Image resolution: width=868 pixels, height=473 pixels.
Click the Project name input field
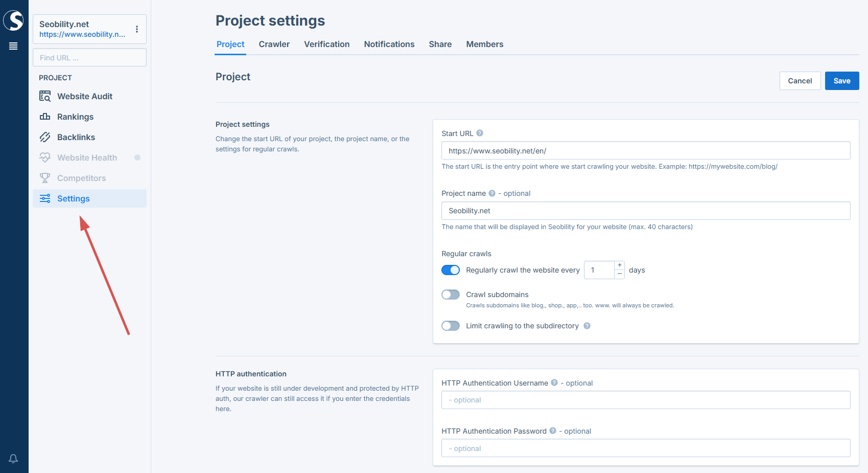(x=646, y=211)
